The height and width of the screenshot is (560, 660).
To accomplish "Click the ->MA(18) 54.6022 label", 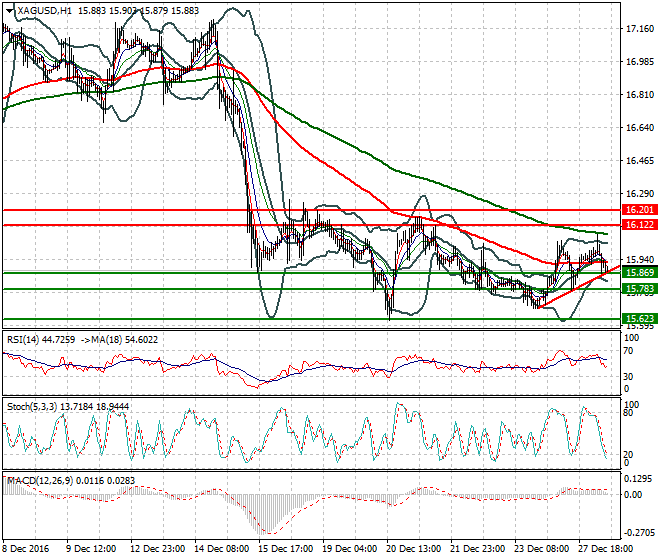I will (x=117, y=340).
